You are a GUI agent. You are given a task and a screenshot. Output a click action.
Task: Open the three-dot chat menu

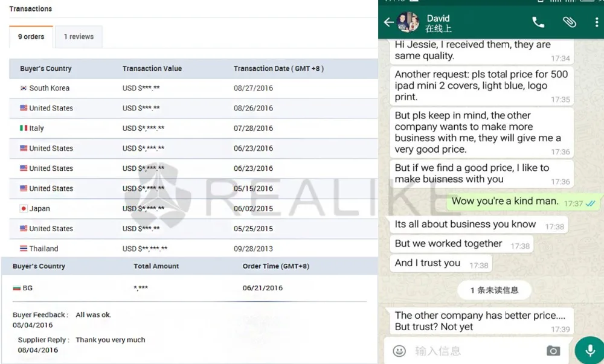[595, 22]
